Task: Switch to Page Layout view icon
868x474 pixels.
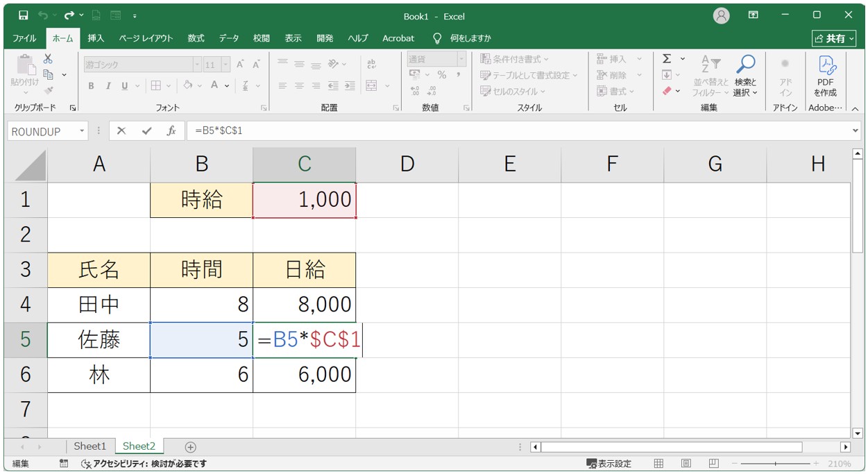Action: [x=686, y=464]
